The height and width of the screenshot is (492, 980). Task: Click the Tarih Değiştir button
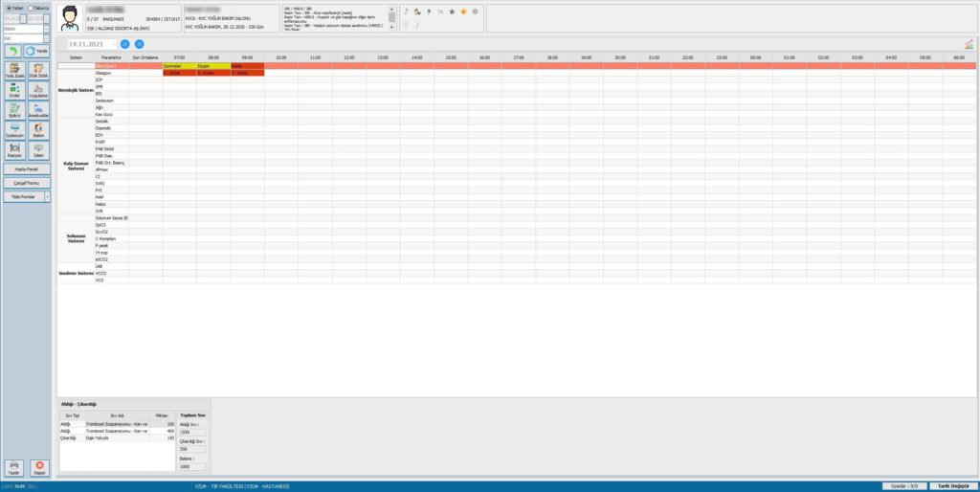tap(954, 485)
